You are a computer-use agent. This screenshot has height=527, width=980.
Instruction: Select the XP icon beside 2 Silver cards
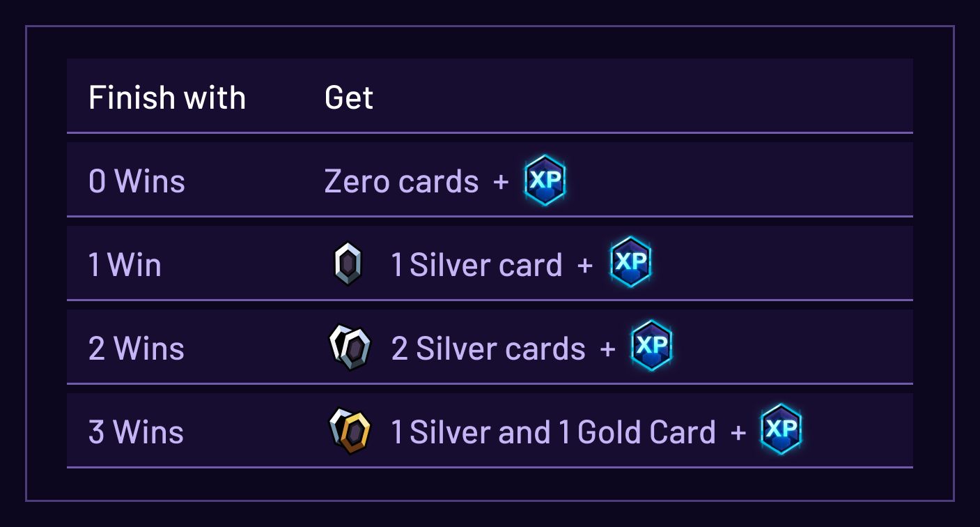tap(651, 346)
